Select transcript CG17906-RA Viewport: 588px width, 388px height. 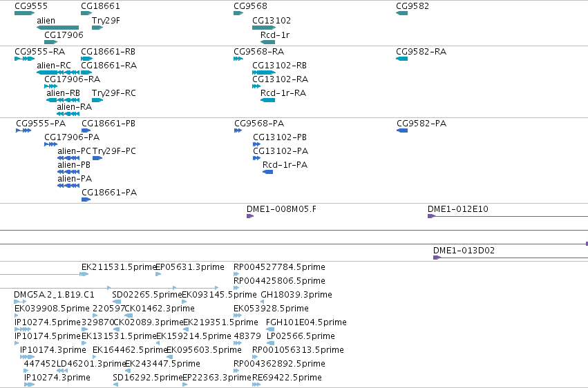50,86
